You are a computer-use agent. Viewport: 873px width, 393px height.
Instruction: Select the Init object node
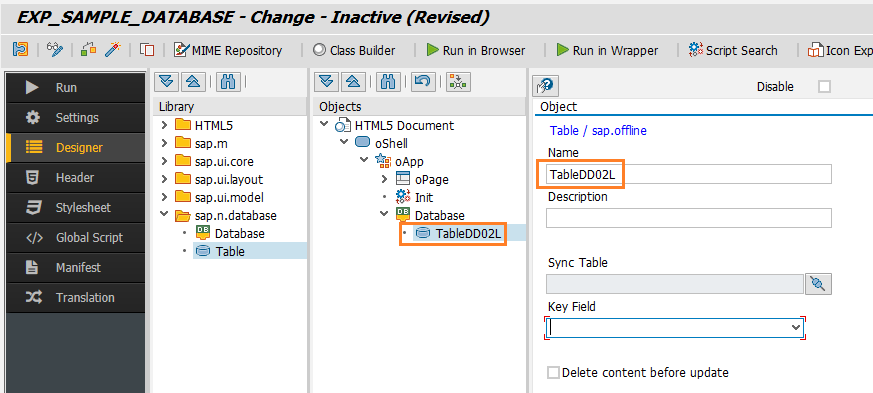pyautogui.click(x=424, y=197)
